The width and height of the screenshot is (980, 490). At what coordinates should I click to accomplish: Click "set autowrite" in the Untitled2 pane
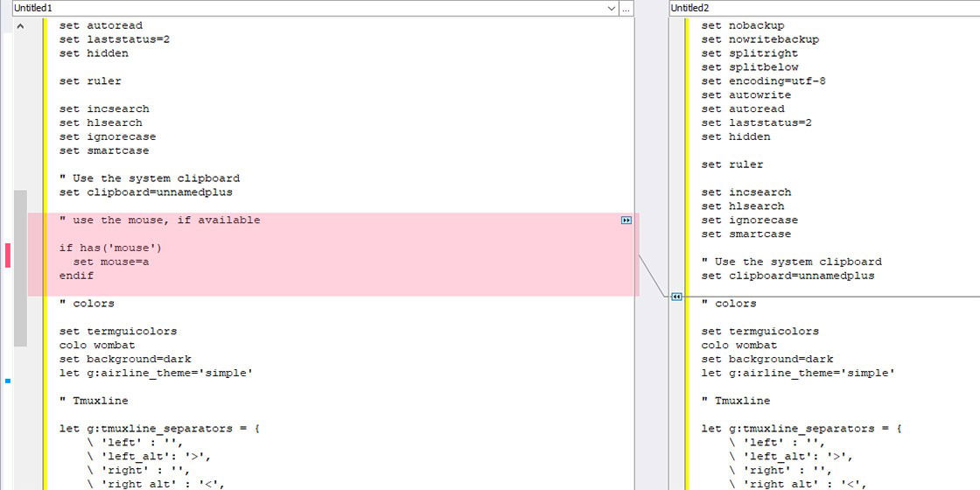point(747,95)
